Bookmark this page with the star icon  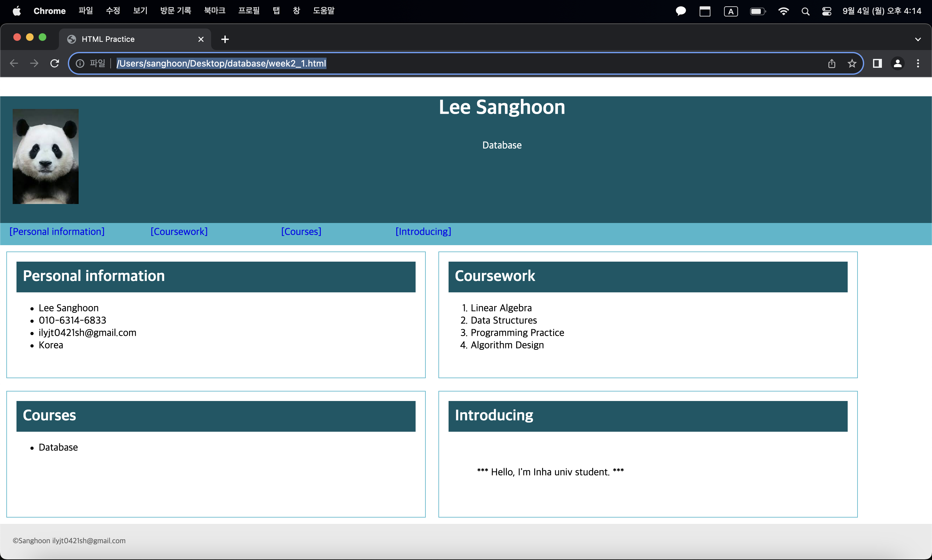pyautogui.click(x=852, y=63)
